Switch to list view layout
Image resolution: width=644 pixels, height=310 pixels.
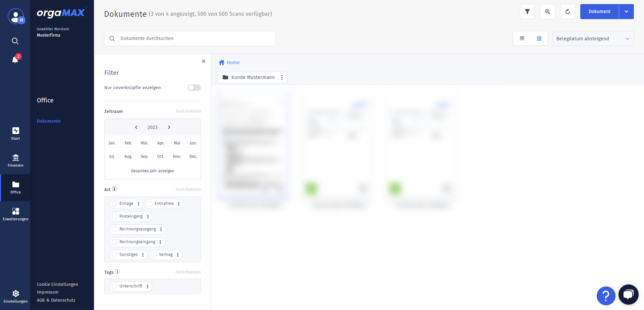(522, 38)
